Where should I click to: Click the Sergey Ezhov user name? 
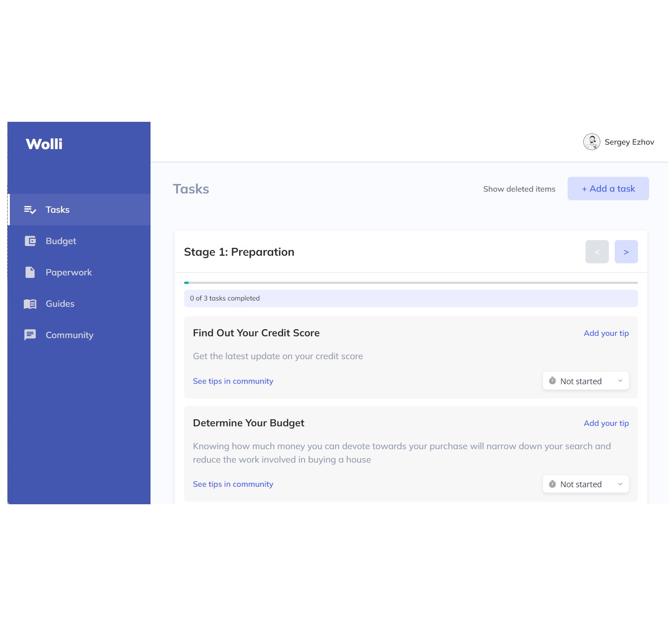[629, 142]
